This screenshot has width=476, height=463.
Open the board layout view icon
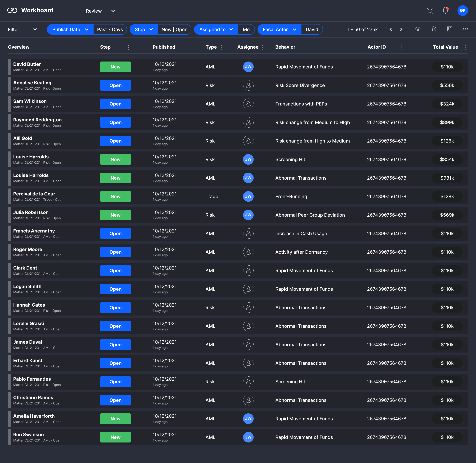[x=450, y=29]
